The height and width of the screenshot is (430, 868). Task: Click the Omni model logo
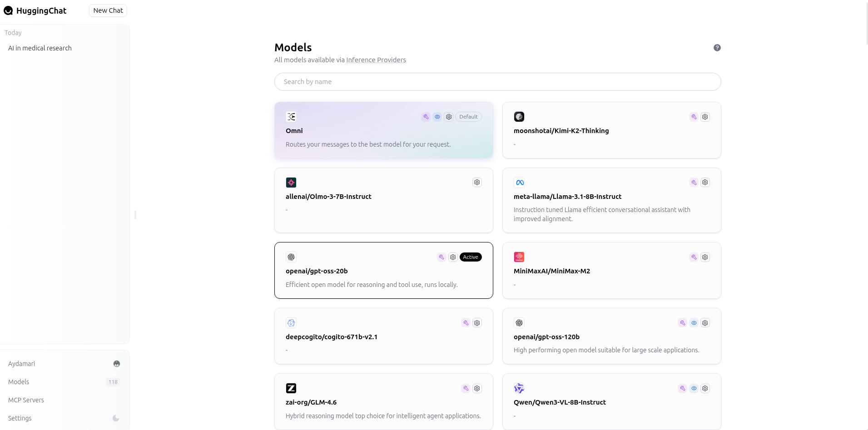pos(291,117)
